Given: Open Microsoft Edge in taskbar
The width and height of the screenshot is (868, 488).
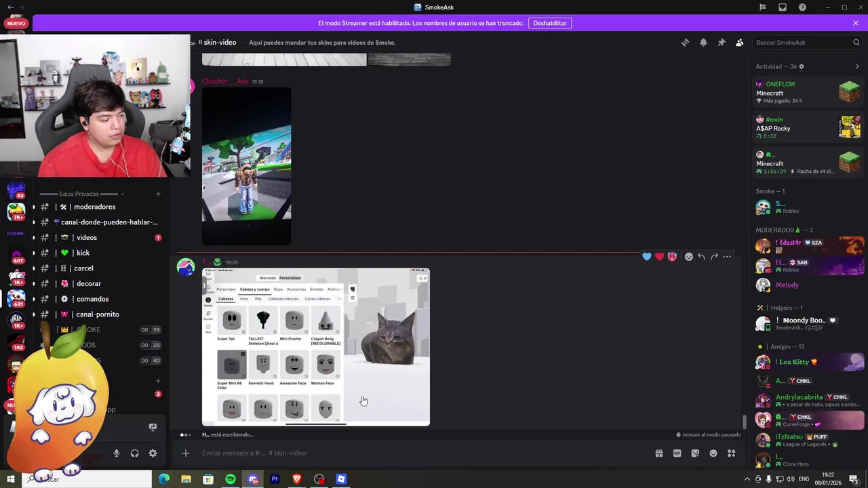Looking at the screenshot, I should tap(164, 479).
